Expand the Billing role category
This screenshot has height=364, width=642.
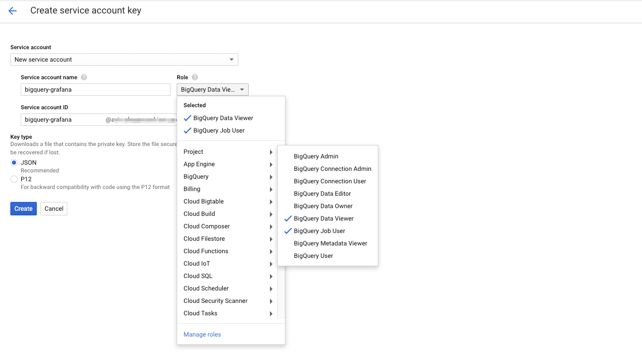pos(228,189)
